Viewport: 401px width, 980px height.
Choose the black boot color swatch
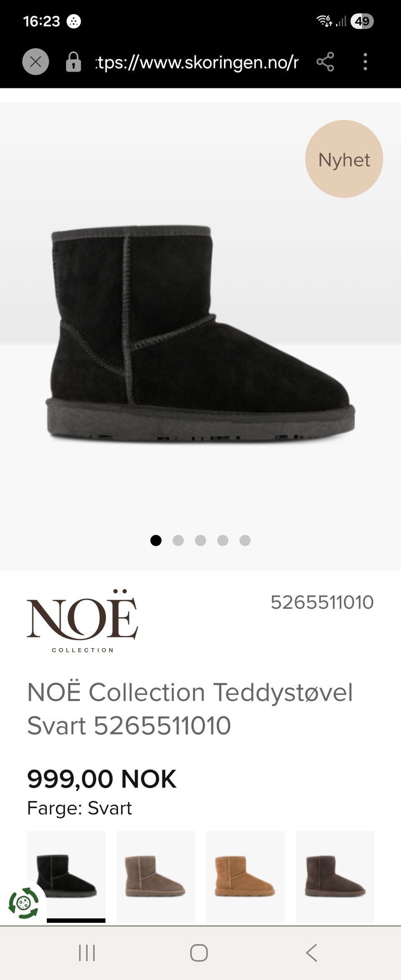(x=66, y=876)
